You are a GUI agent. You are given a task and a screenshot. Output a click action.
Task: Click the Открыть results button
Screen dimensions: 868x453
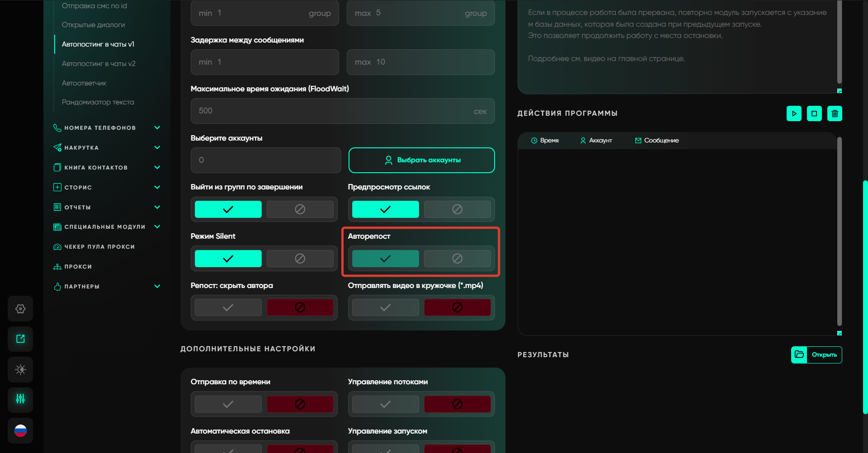[816, 355]
